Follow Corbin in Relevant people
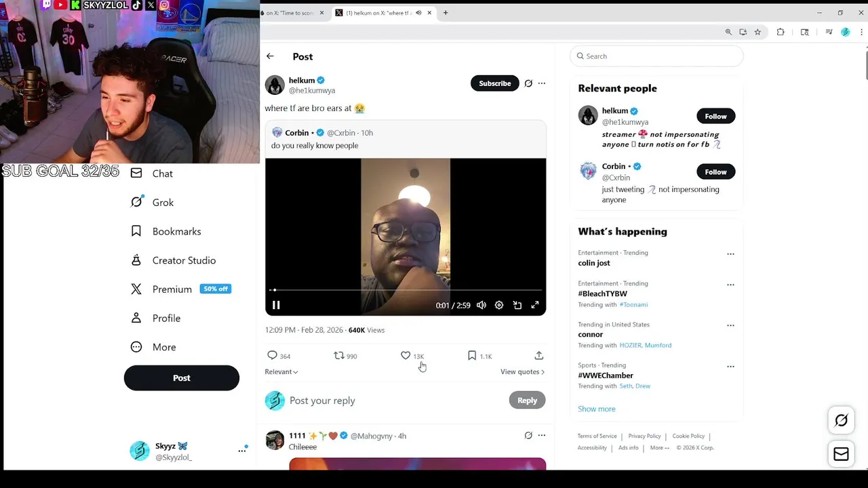 click(715, 172)
